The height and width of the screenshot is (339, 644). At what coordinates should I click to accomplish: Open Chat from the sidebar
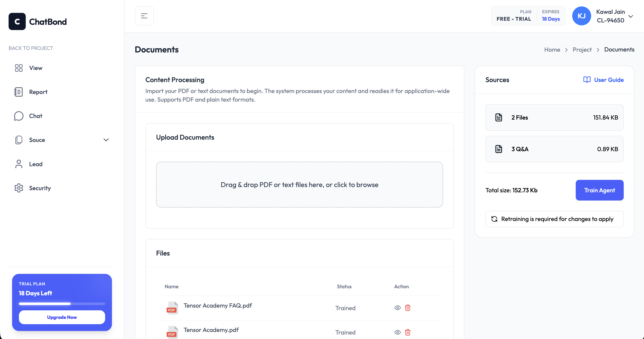point(19,116)
